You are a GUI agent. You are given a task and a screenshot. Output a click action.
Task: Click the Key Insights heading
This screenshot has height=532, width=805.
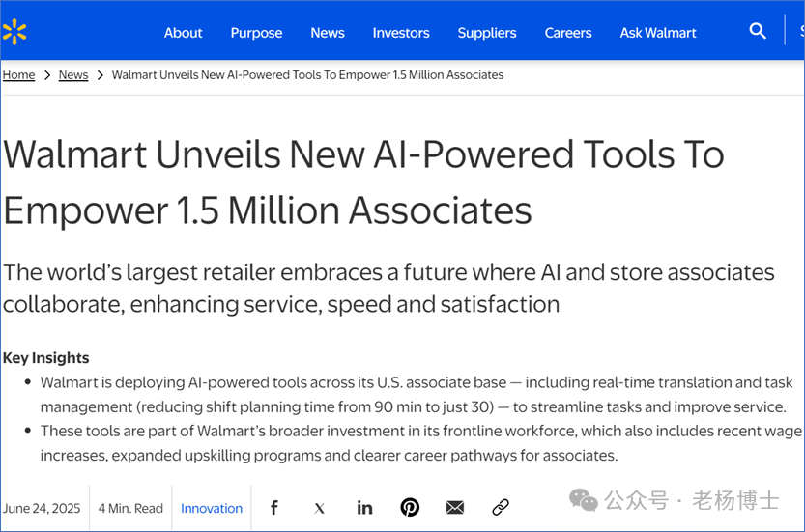[45, 358]
